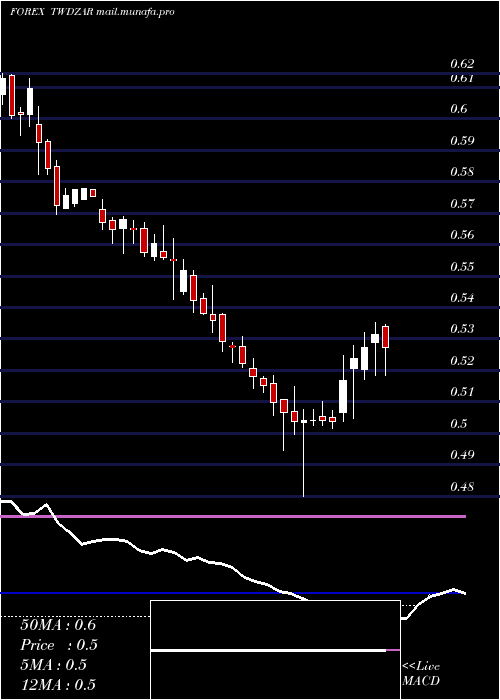Click the 0.54 price axis label
The height and width of the screenshot is (700, 500).
point(462,298)
